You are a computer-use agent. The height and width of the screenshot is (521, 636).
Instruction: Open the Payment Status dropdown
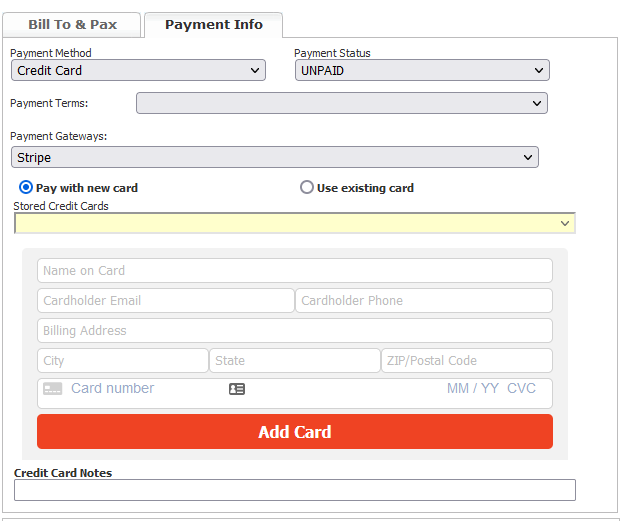click(422, 70)
